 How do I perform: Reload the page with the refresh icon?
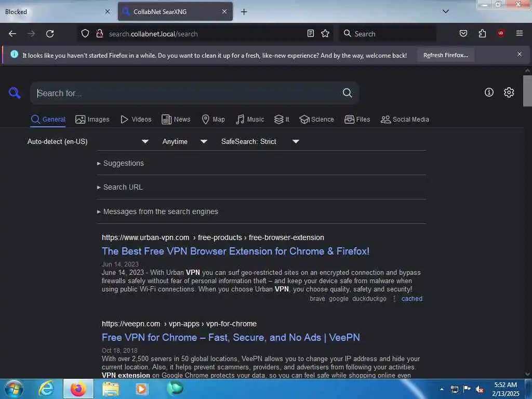click(x=50, y=34)
